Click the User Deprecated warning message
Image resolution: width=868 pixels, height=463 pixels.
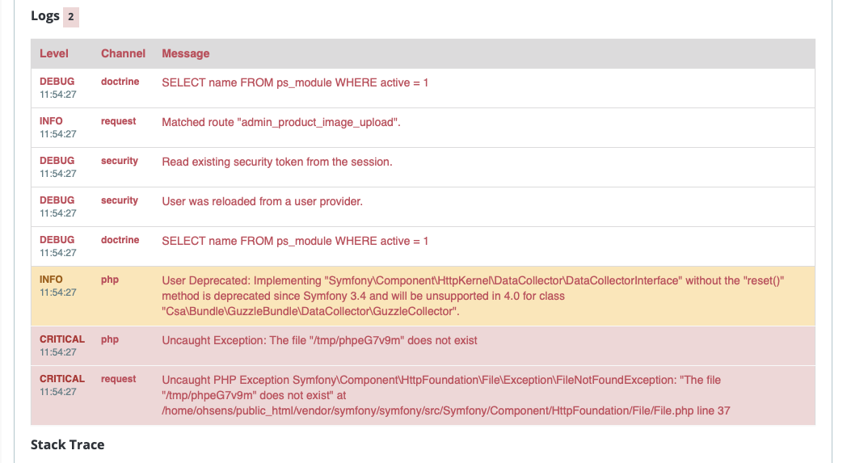473,296
